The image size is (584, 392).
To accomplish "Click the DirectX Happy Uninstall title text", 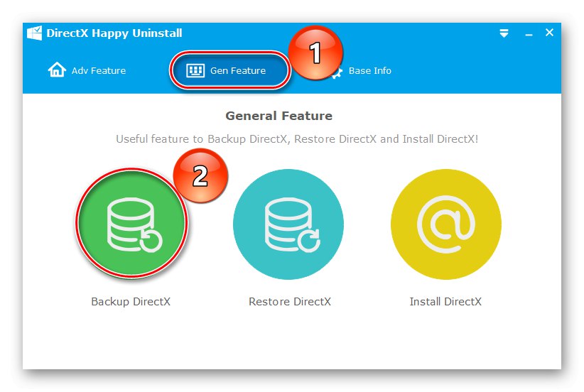I will tap(114, 33).
